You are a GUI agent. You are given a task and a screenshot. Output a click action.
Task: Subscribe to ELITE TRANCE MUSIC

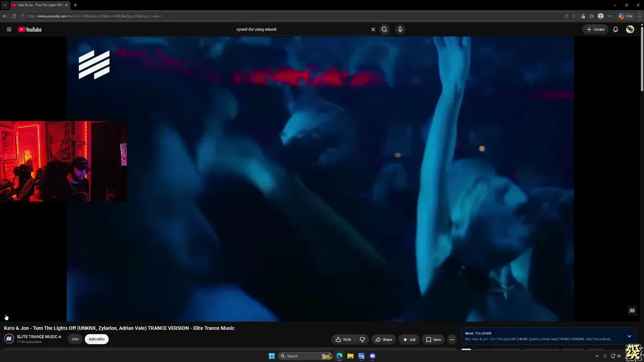(97, 339)
